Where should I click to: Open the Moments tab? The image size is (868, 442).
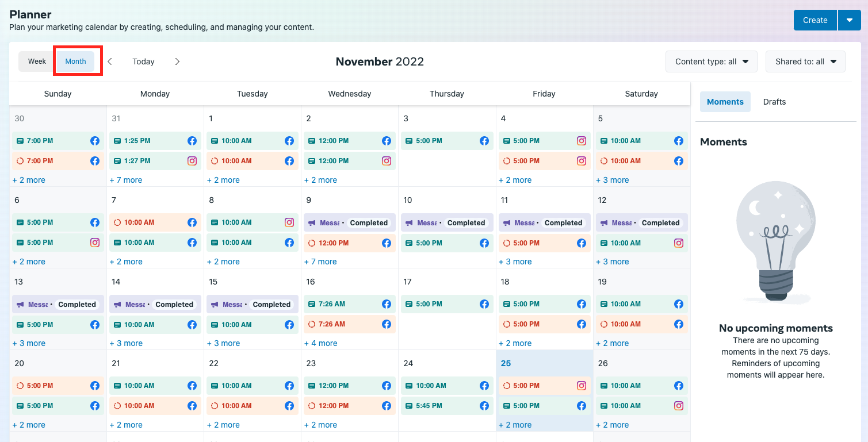pyautogui.click(x=725, y=102)
